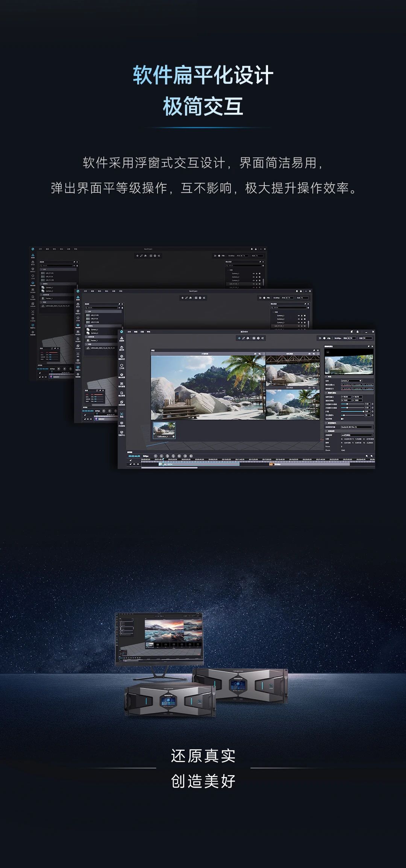Open 外设控制 in front window sidebar
Viewport: 406px width, 868px height.
pyautogui.click(x=122, y=424)
